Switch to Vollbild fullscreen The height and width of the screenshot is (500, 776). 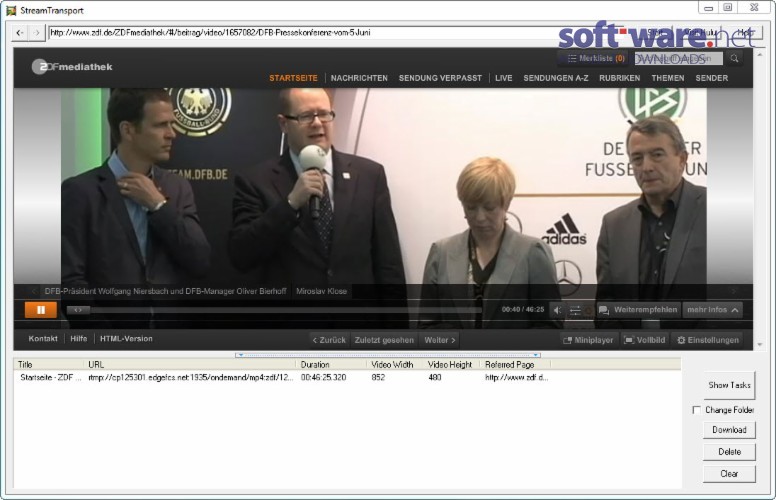[645, 340]
